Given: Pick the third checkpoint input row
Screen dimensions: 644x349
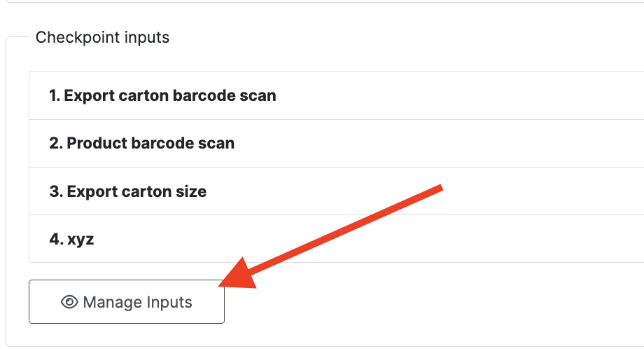Looking at the screenshot, I should coord(128,191).
